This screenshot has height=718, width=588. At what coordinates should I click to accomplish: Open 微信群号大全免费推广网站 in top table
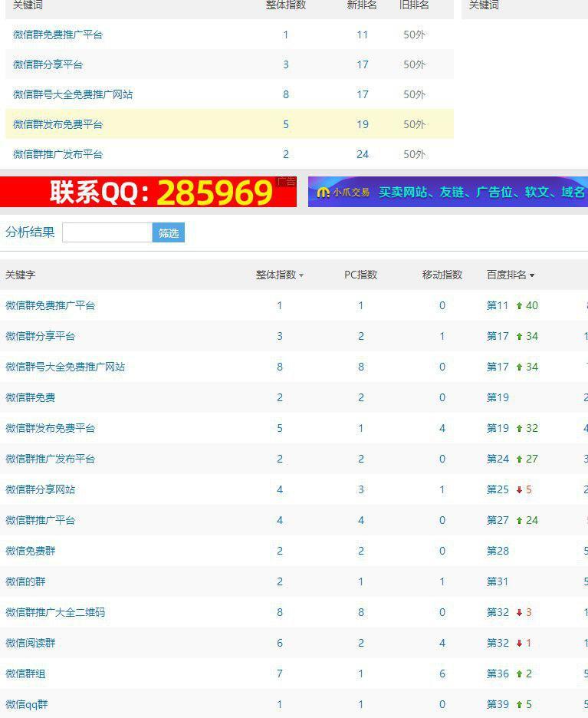(x=73, y=94)
